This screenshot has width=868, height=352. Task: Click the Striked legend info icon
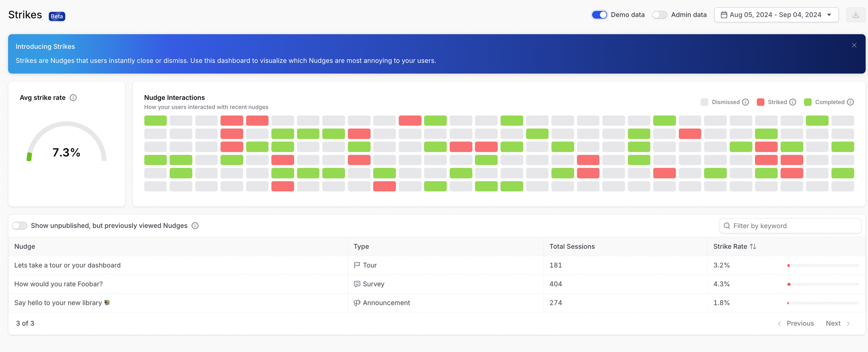coord(793,102)
